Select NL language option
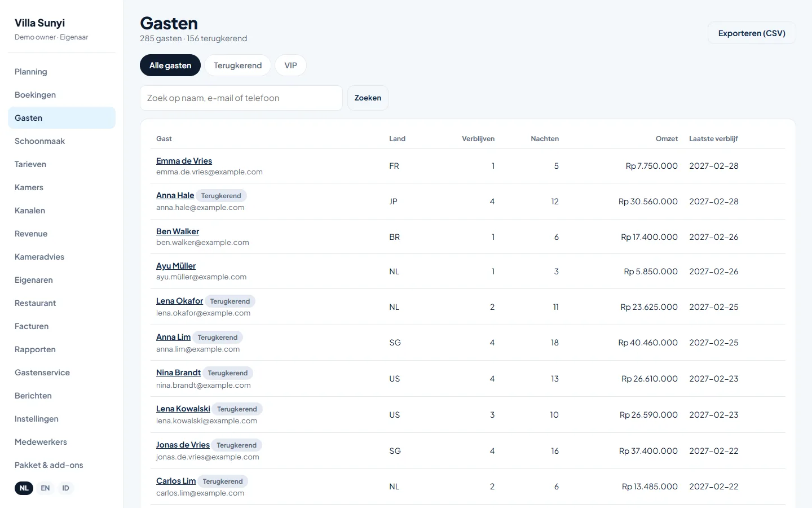 point(24,488)
